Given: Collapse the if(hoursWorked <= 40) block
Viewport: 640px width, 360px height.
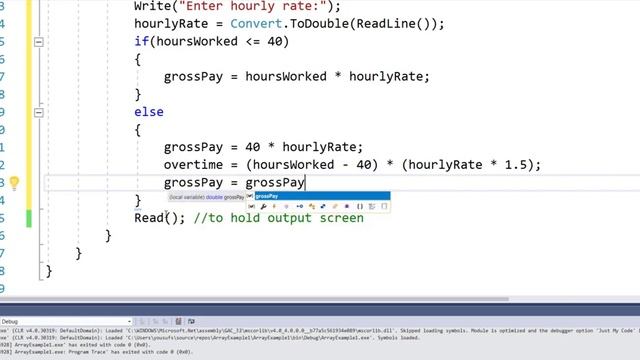Looking at the screenshot, I should 38,42.
